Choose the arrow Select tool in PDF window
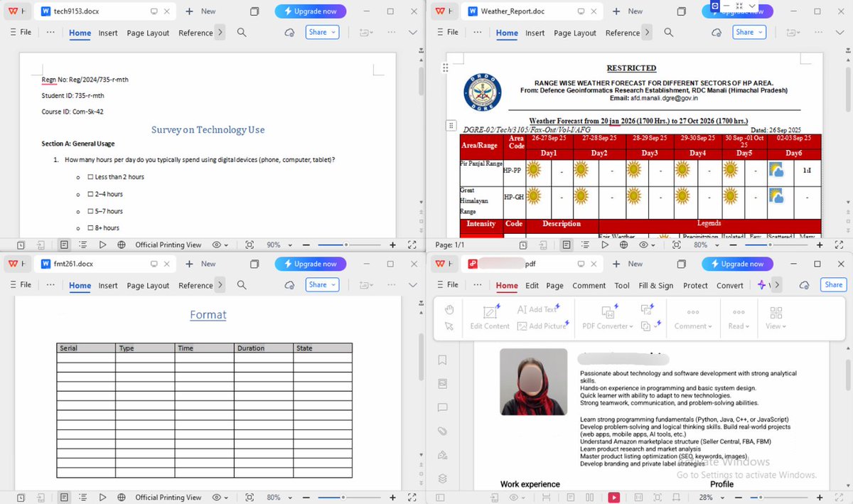This screenshot has height=504, width=853. [449, 326]
